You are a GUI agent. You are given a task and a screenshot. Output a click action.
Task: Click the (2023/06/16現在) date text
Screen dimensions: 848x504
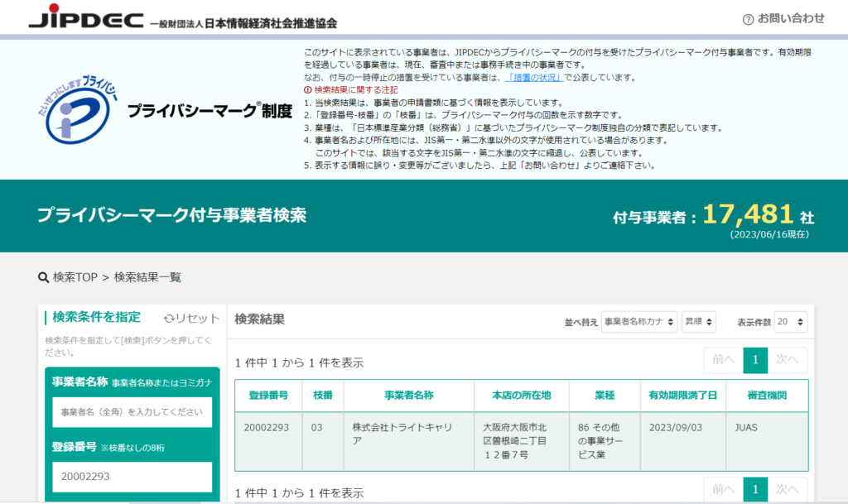click(x=769, y=234)
